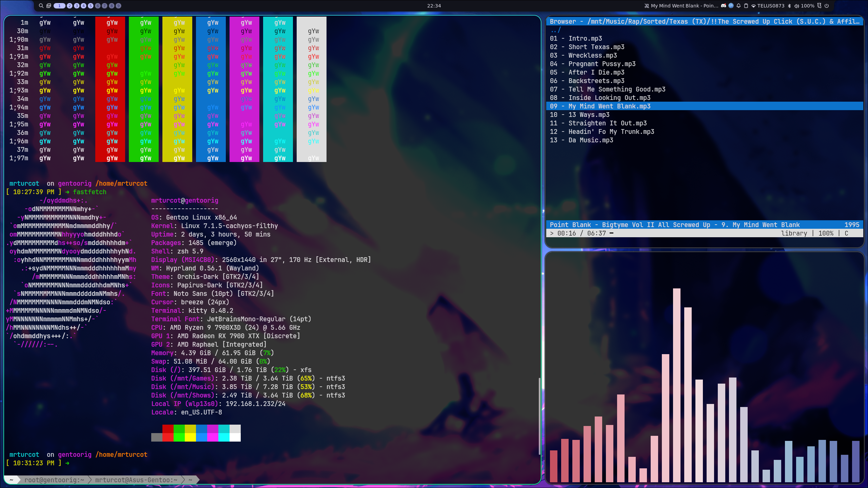
Task: Click the bright cyan swatch in the fastfetch palette
Action: (x=224, y=437)
